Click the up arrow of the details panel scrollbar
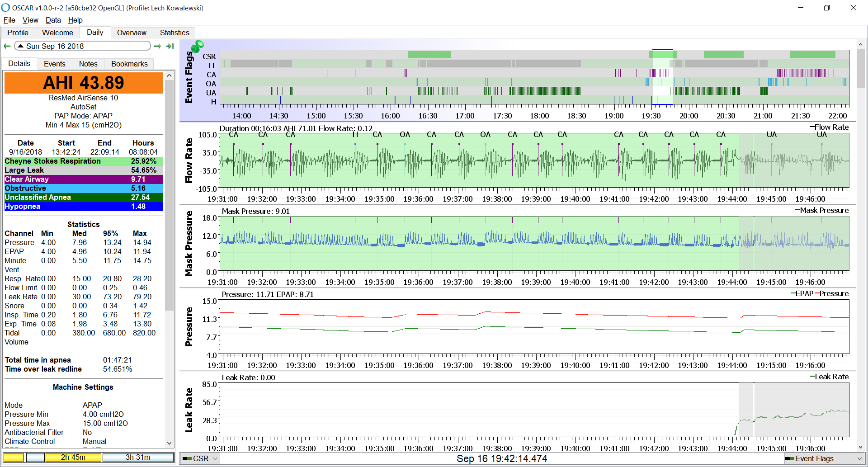This screenshot has width=868, height=467. 170,75
